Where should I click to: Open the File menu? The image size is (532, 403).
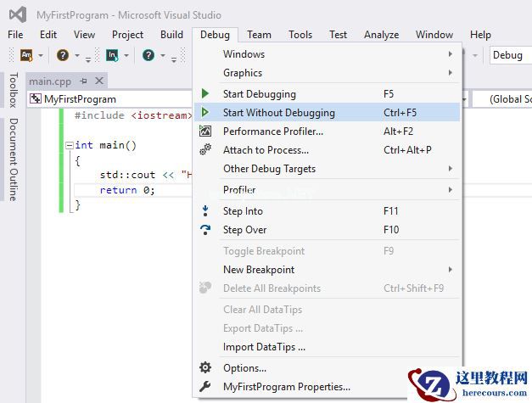pos(15,35)
